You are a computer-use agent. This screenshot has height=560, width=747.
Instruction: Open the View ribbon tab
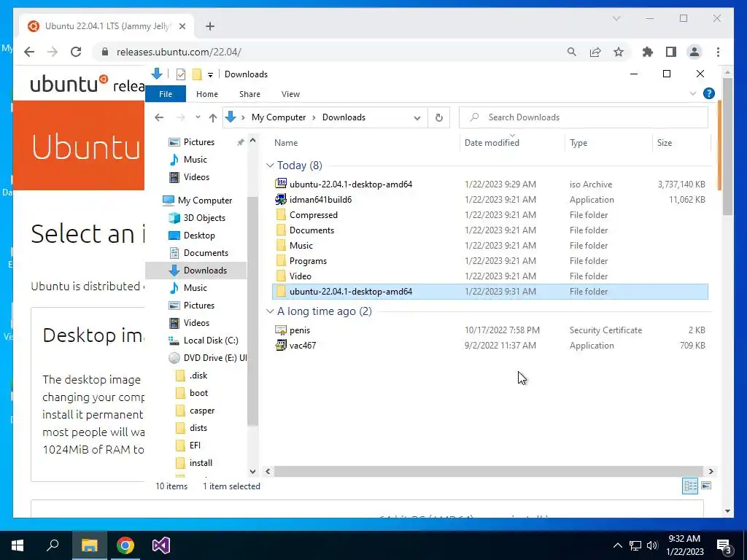point(290,94)
